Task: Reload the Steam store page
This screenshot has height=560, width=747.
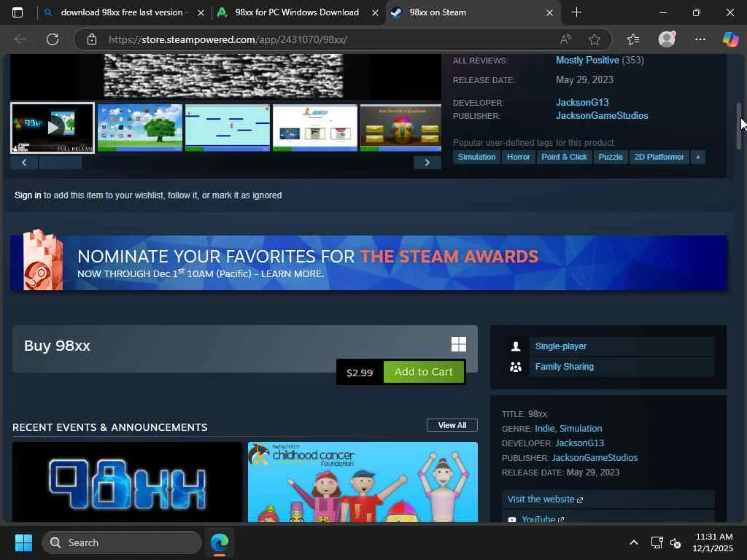Action: point(53,39)
